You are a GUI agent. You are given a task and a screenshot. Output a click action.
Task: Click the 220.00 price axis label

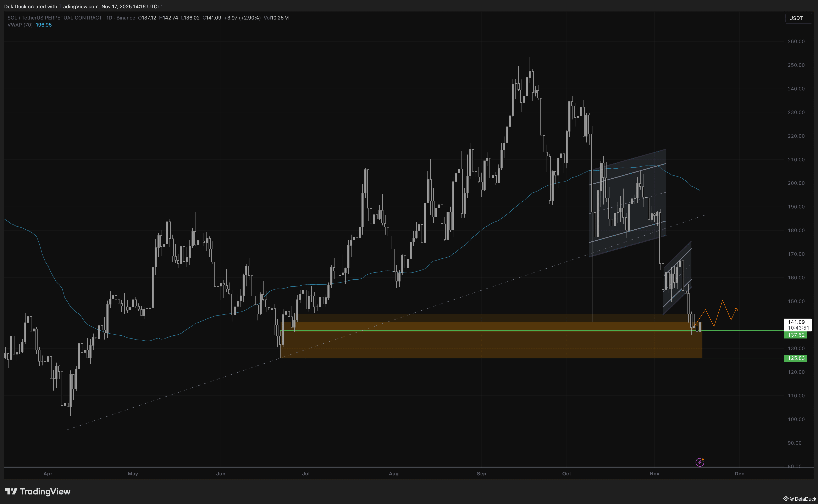point(796,136)
